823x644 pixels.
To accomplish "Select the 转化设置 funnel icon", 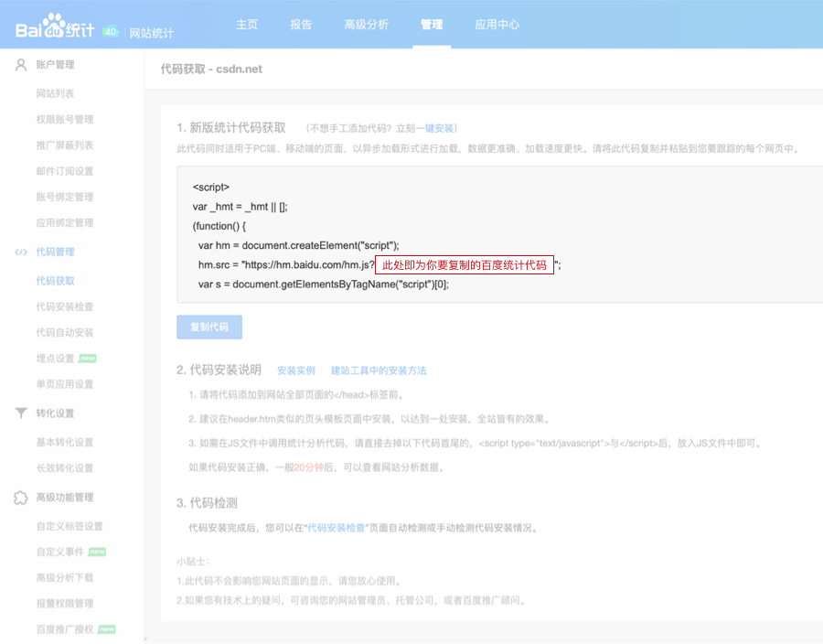I will tap(20, 413).
